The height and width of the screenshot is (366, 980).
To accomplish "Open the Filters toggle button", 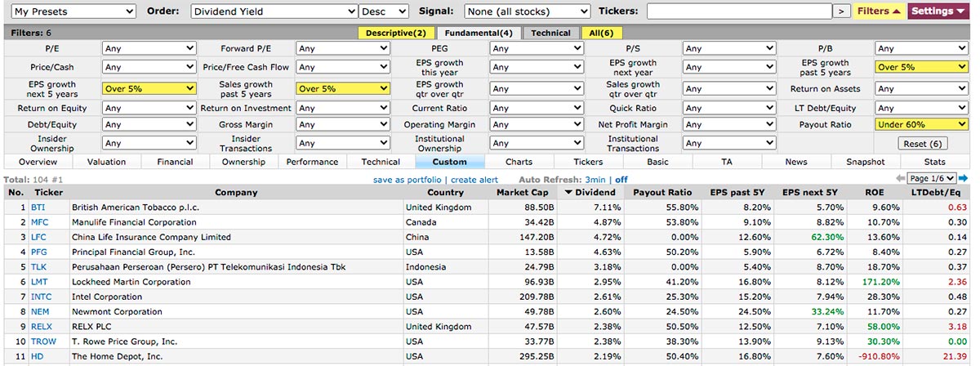I will (x=880, y=11).
